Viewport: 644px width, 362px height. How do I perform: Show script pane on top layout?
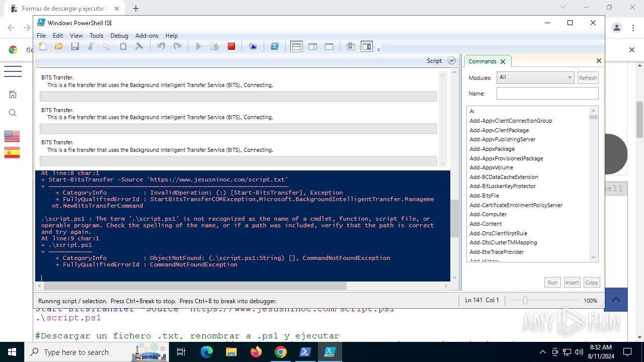(x=296, y=47)
